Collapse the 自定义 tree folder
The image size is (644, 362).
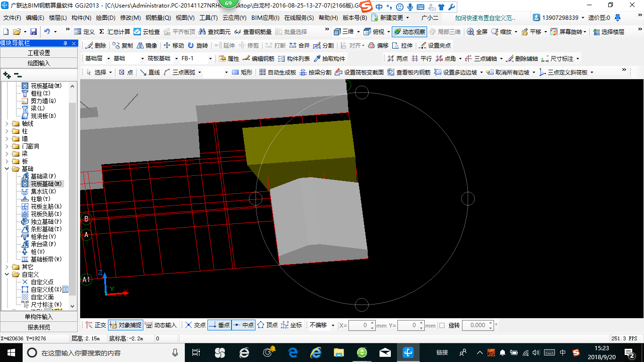click(x=7, y=274)
